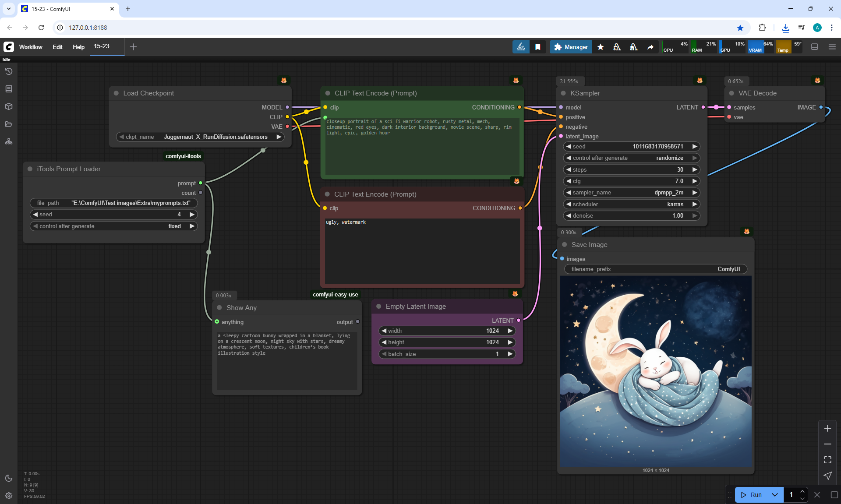Open settings gear icon at bottom left

coord(9,496)
